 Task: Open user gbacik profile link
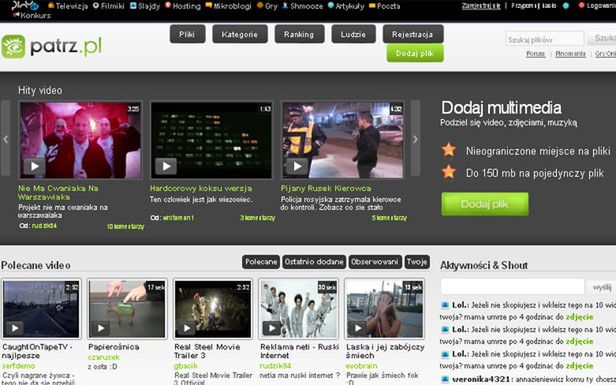tap(185, 366)
